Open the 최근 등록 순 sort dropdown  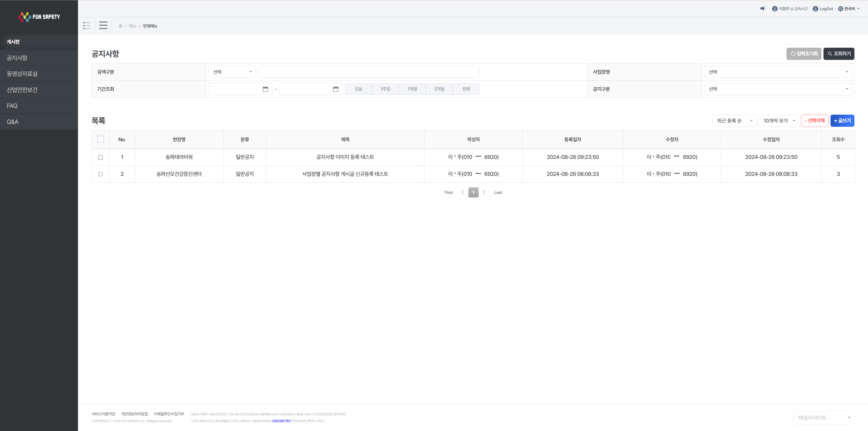734,121
